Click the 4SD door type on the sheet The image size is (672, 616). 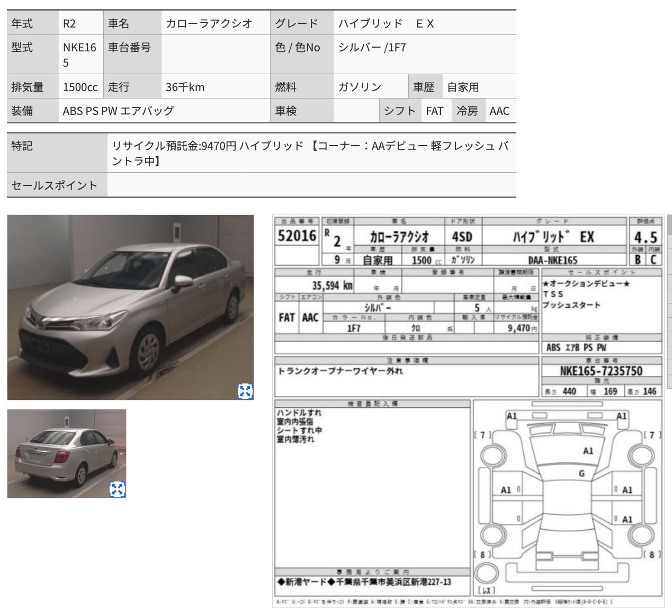pyautogui.click(x=462, y=237)
